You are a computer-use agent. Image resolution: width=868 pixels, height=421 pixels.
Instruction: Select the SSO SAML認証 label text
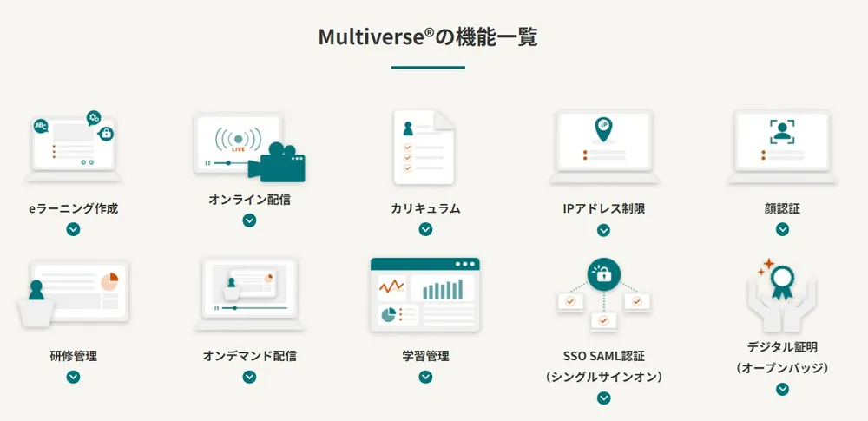[x=603, y=356]
